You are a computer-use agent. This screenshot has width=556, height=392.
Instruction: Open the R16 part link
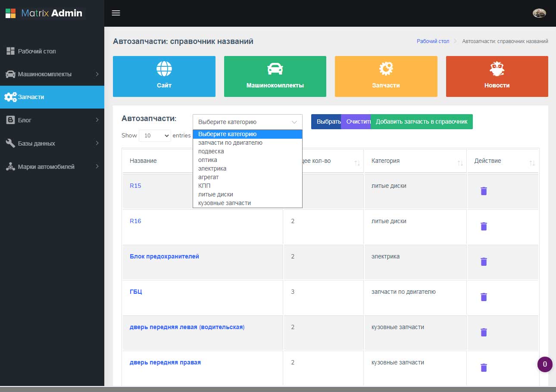[x=135, y=221]
